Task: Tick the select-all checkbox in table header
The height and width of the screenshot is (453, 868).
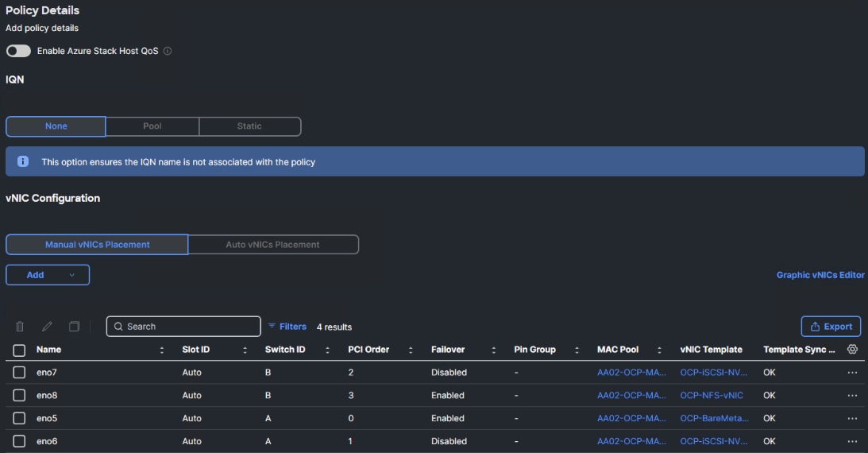Action: 20,350
